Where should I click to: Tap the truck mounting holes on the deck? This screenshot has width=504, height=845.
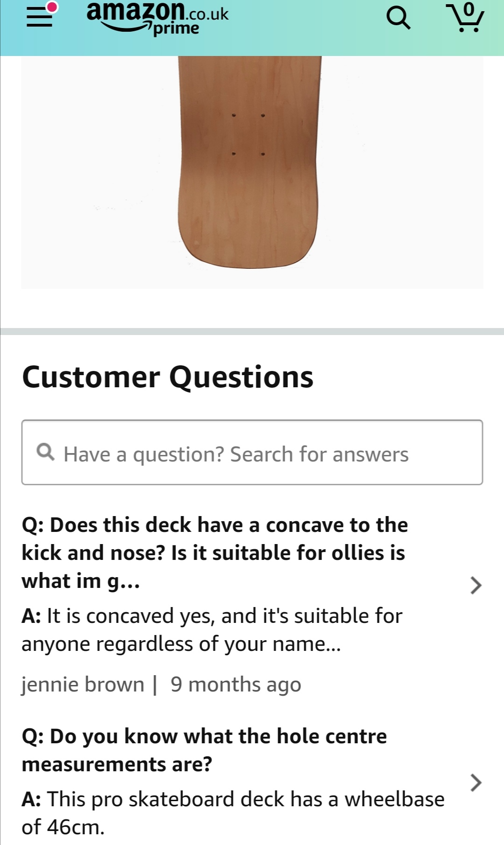coord(248,134)
